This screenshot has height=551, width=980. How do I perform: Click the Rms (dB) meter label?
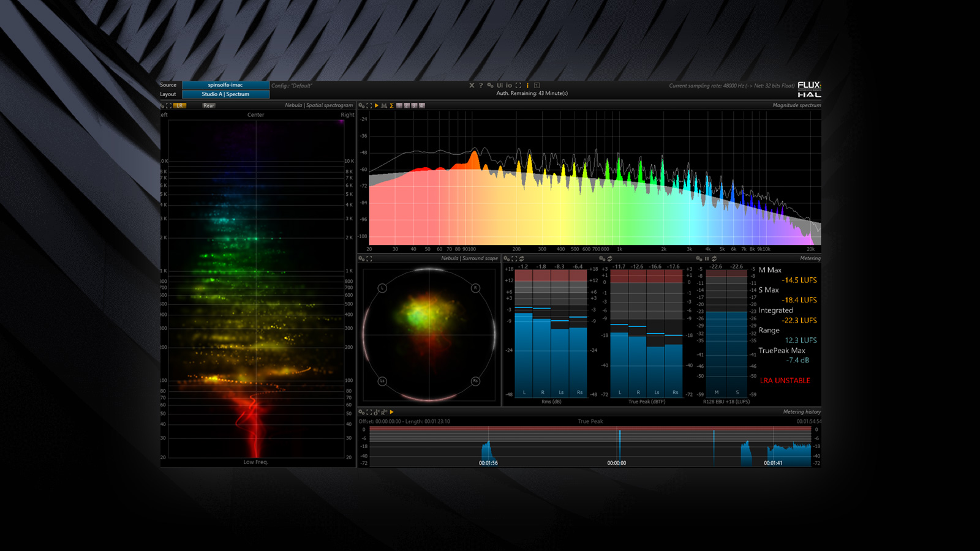tap(551, 402)
